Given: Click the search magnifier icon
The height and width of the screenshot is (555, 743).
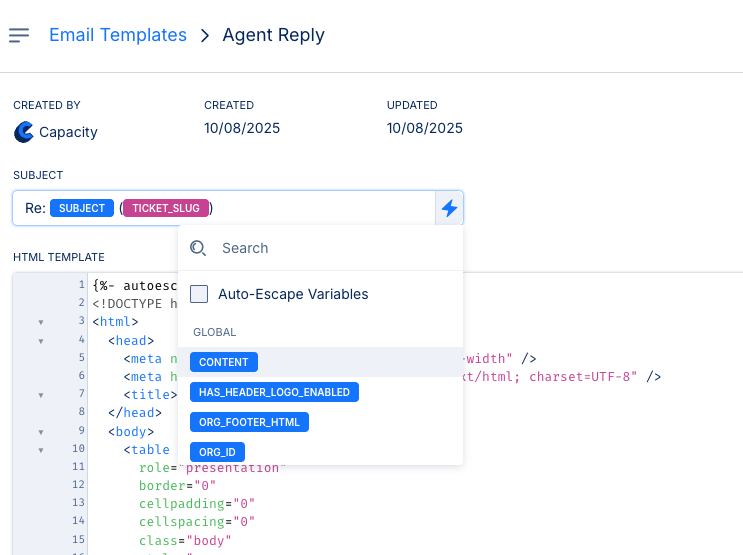Looking at the screenshot, I should [198, 248].
